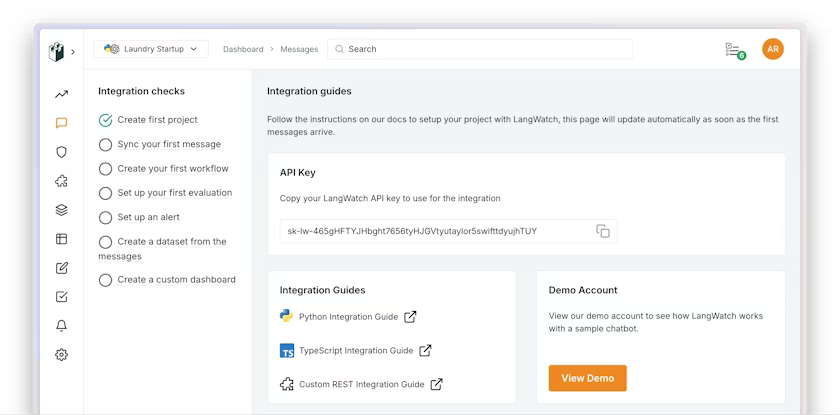
Task: Copy the LangWatch API key
Action: coord(603,231)
